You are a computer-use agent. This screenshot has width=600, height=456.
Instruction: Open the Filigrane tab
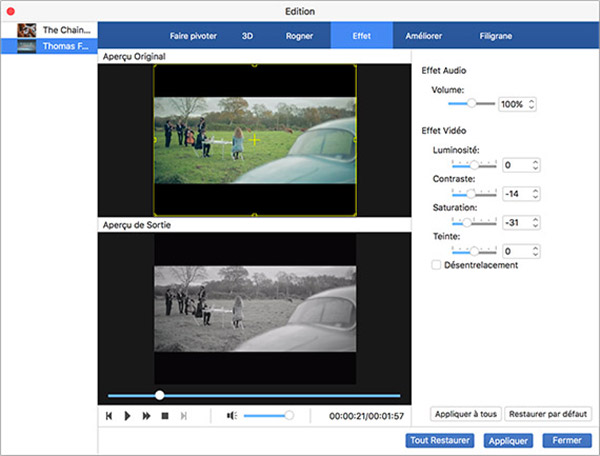click(x=496, y=36)
